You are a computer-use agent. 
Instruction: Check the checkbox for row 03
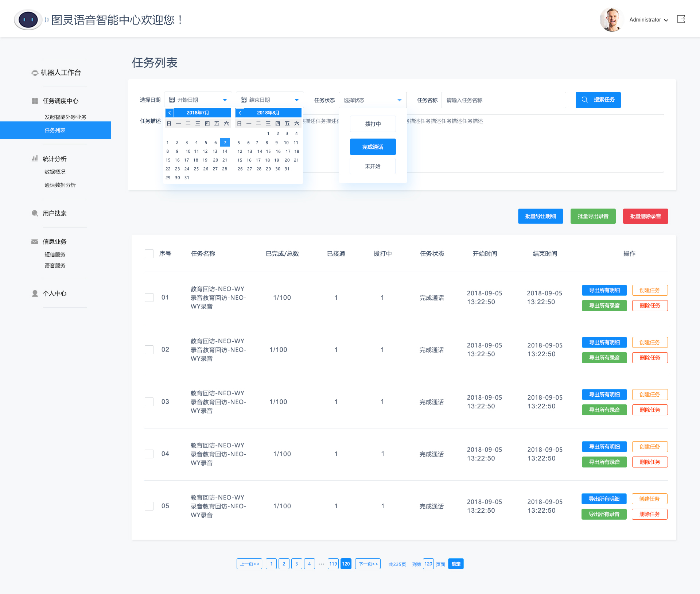point(149,402)
